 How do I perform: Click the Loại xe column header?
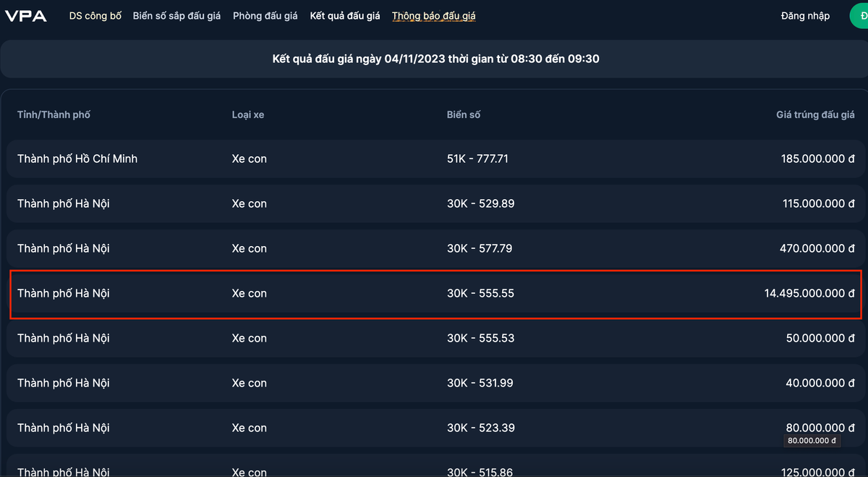pyautogui.click(x=248, y=115)
